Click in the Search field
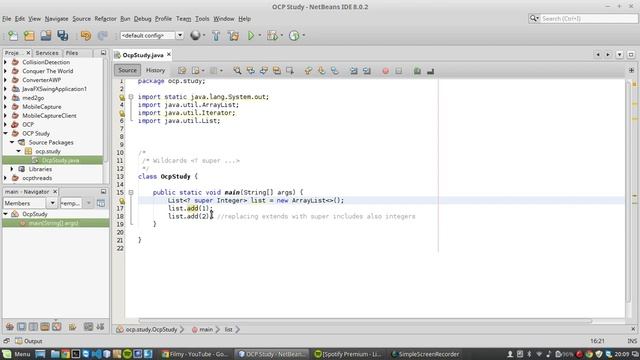This screenshot has width=640, height=360. click(588, 18)
